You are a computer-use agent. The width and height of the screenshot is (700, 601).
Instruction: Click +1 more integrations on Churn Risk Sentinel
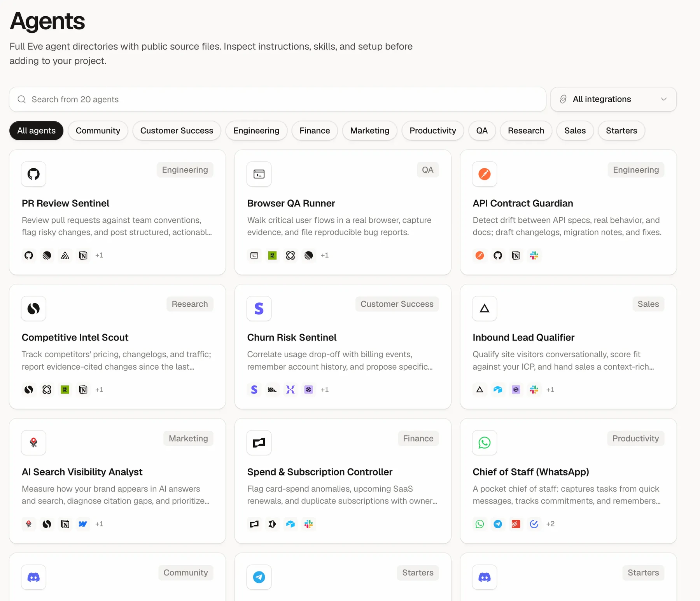(x=325, y=390)
